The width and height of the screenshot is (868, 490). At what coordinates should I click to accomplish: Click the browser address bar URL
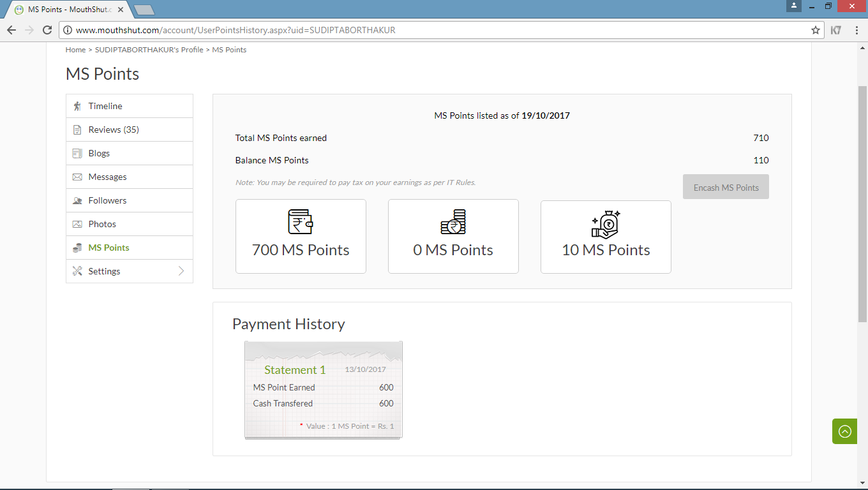point(236,30)
